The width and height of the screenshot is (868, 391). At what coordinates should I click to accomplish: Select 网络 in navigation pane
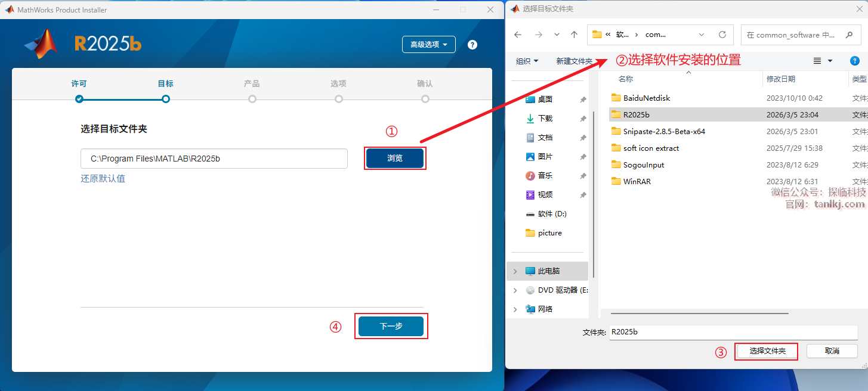click(x=545, y=309)
